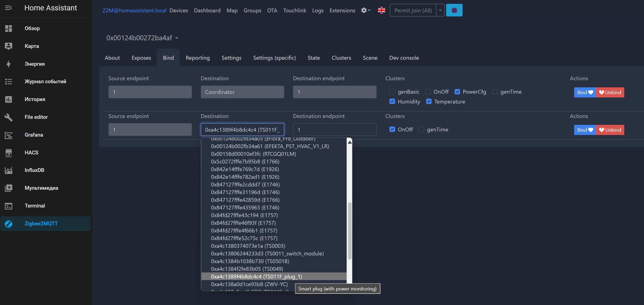Focus source endpoint field in Coordinator row
Screen dimensions: 644x305
150,92
